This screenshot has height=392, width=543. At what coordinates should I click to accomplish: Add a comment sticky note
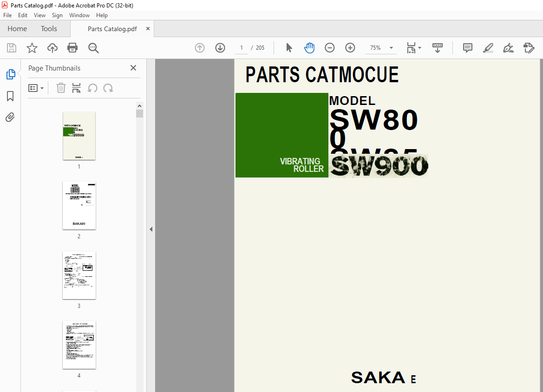point(467,48)
